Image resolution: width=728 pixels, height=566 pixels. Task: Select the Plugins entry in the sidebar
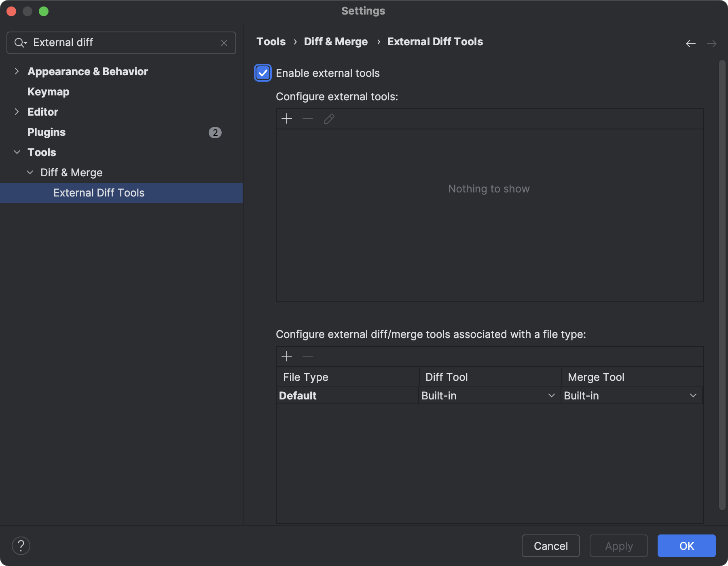click(46, 132)
